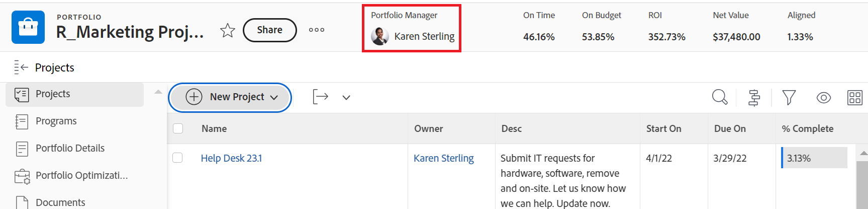Check the select-all header checkbox
868x209 pixels.
(178, 128)
